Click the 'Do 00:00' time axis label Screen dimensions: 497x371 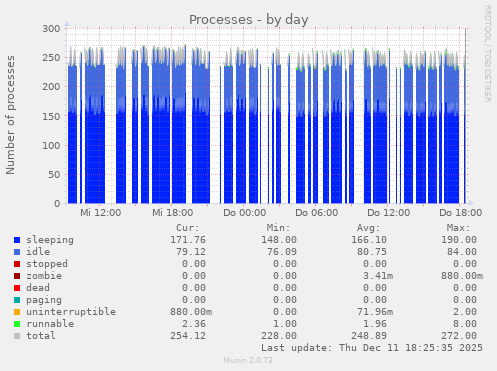coord(245,213)
